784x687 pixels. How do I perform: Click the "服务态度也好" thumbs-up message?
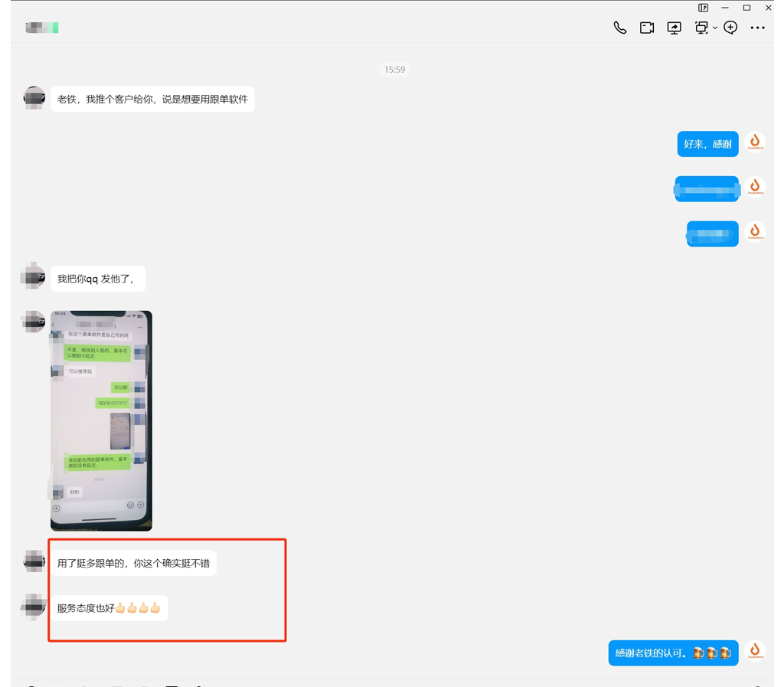pyautogui.click(x=109, y=608)
